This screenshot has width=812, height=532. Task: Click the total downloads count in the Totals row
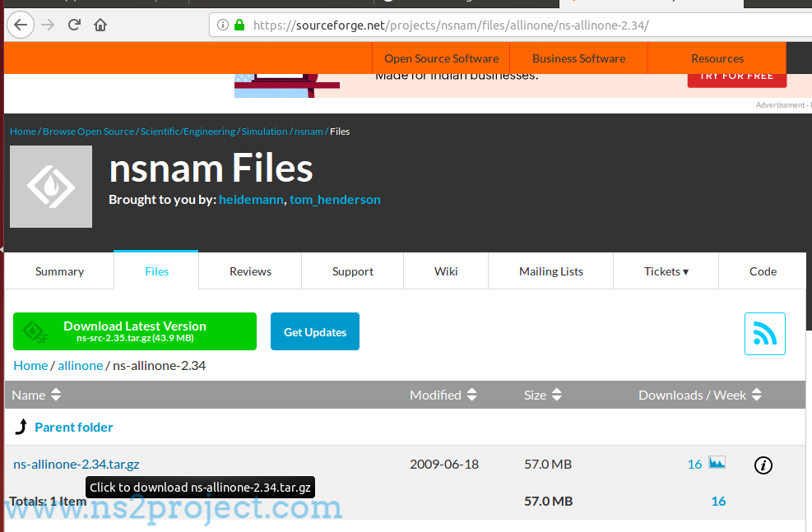[718, 501]
